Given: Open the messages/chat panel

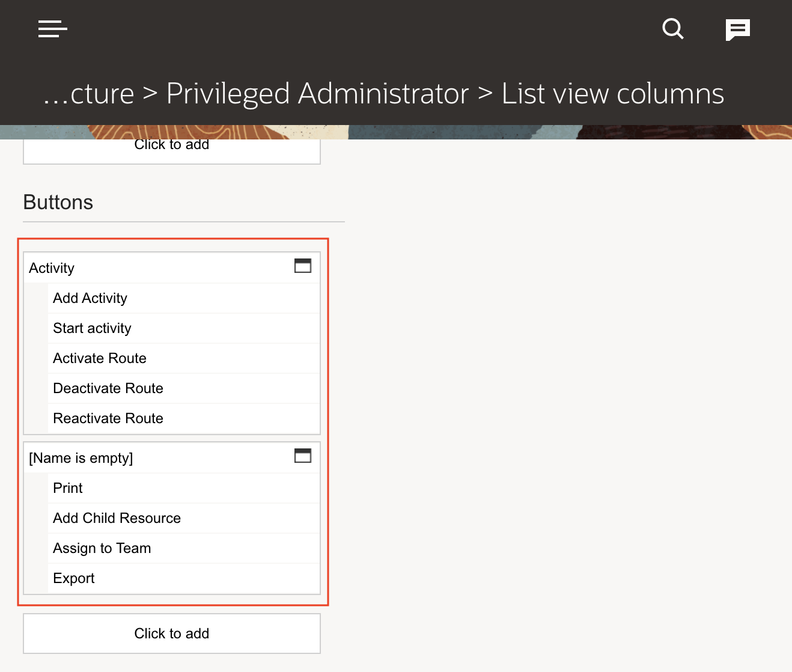Looking at the screenshot, I should (x=738, y=29).
